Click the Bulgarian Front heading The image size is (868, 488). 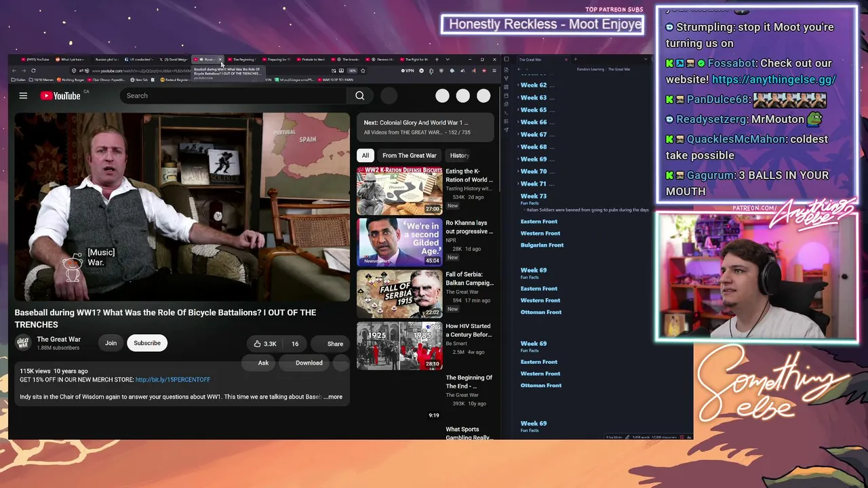click(x=542, y=245)
